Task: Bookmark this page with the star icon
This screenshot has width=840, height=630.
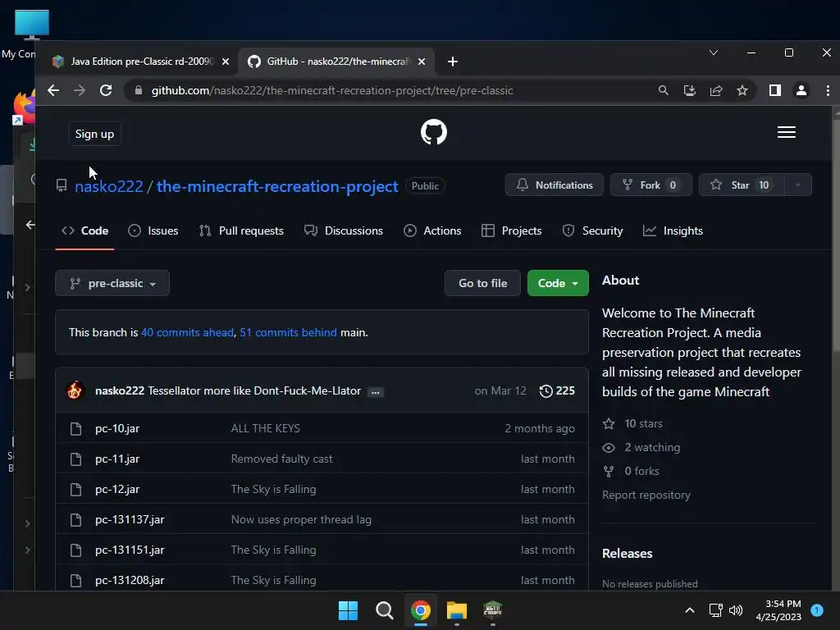Action: coord(742,90)
